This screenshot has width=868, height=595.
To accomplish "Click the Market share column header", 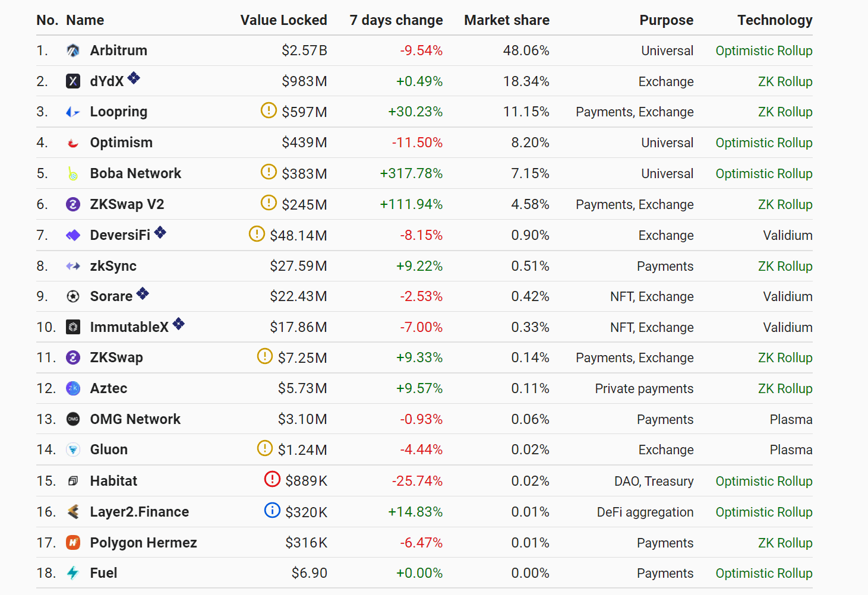I will (506, 20).
